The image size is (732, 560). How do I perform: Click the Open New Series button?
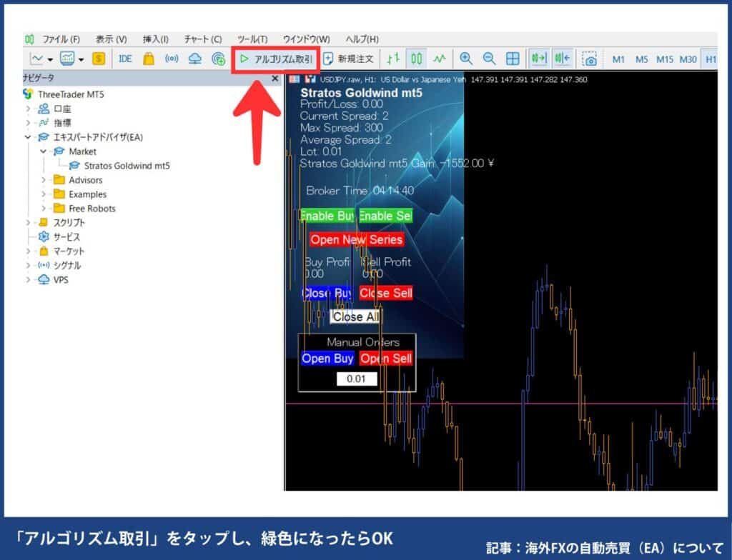357,239
